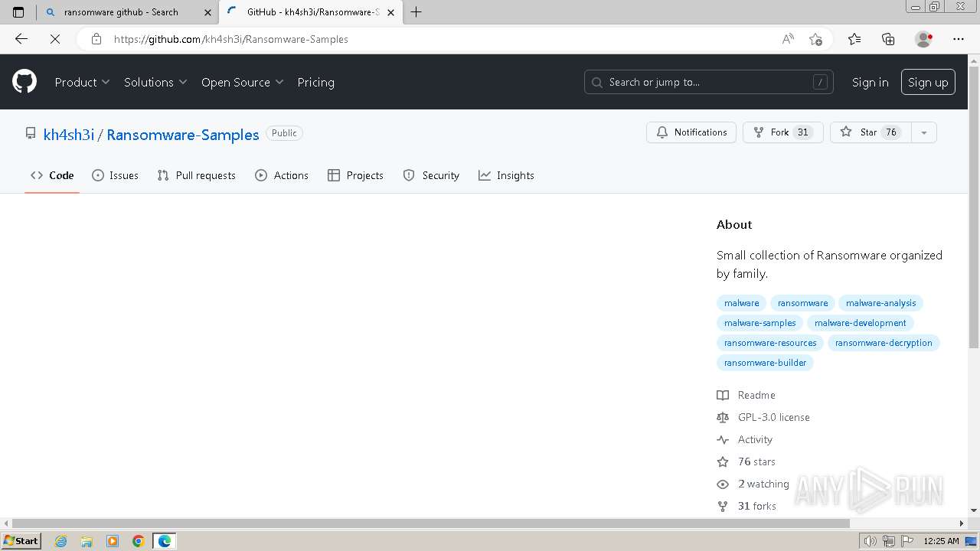The height and width of the screenshot is (551, 980).
Task: Select the Insights tab
Action: coord(506,175)
